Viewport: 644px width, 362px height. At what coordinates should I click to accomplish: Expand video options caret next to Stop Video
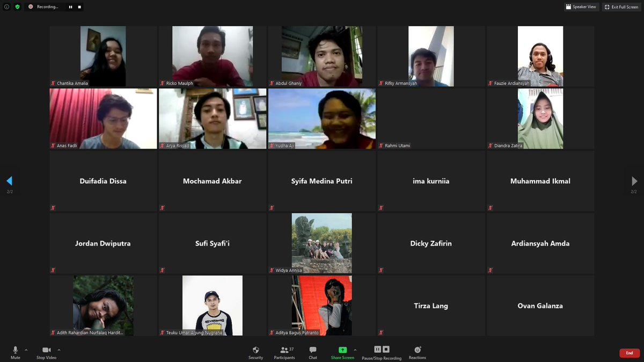(59, 350)
